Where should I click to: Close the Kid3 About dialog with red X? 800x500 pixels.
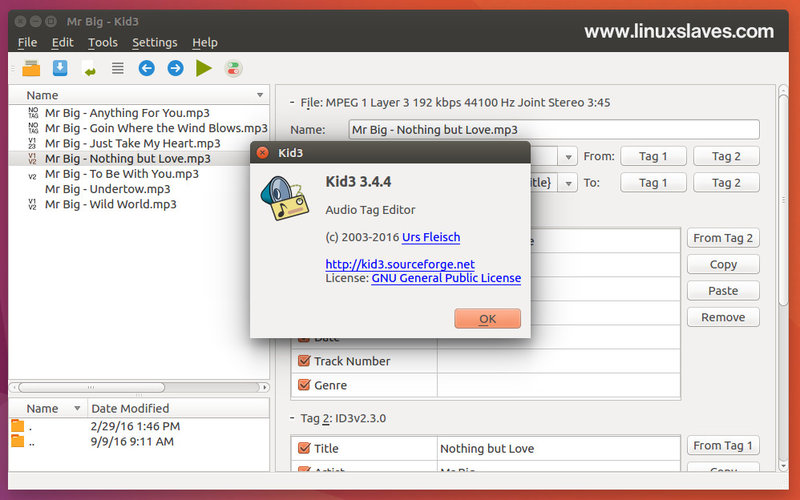263,153
